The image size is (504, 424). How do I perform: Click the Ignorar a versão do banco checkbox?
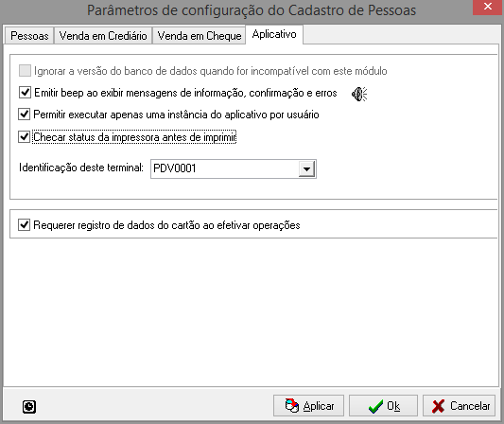(26, 70)
